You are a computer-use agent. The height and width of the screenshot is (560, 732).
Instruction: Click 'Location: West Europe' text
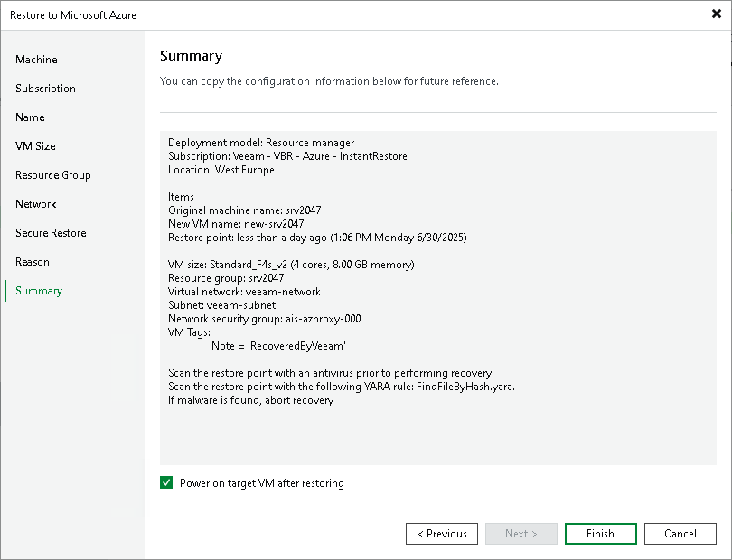[x=221, y=170]
